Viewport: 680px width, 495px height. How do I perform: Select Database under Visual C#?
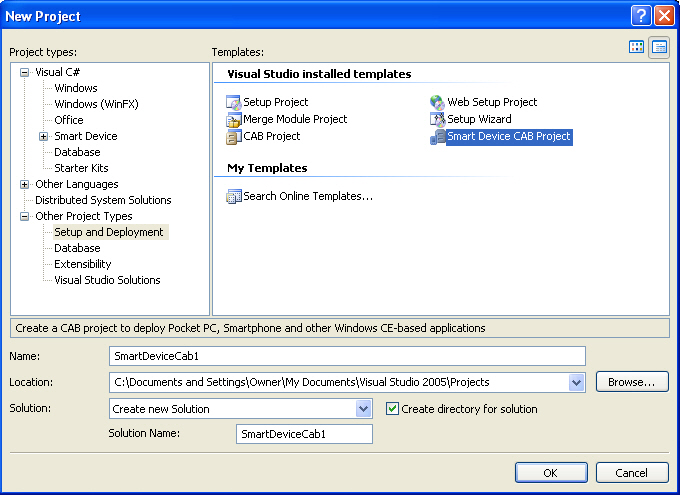click(x=77, y=152)
